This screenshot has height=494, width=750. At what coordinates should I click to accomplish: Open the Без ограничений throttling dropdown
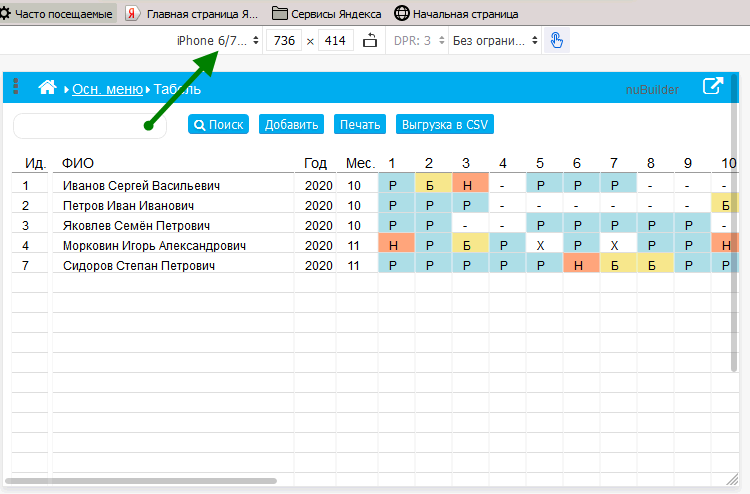(x=495, y=41)
